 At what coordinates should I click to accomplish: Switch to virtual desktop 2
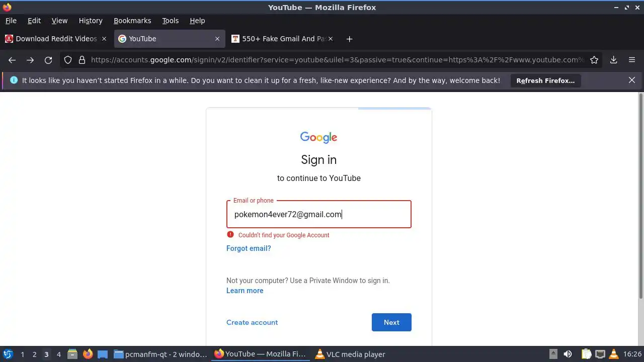(x=34, y=354)
